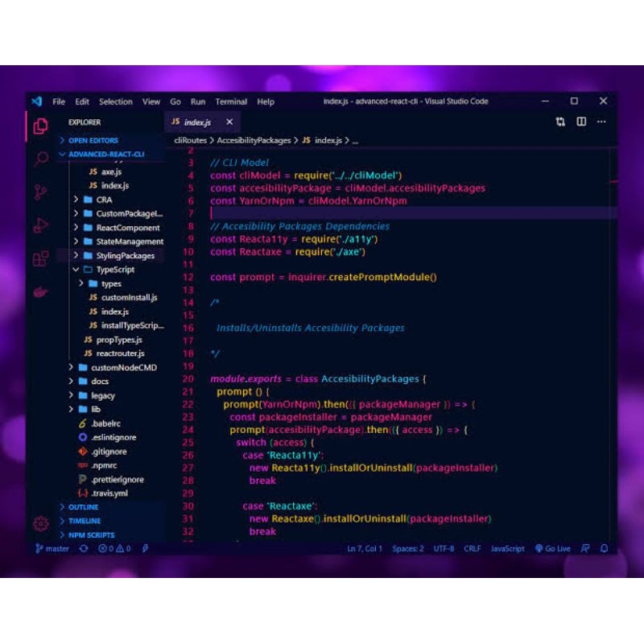Screen dimensions: 644x644
Task: Open changes compare icon in editor toolbar
Action: click(x=560, y=122)
